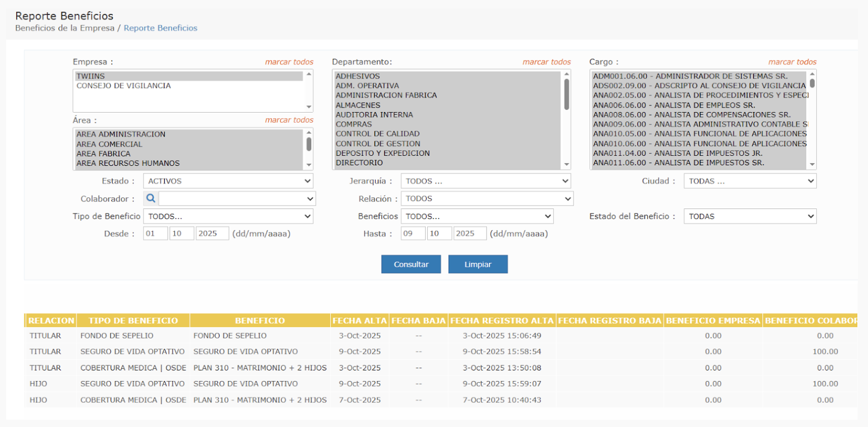Open the Relación dropdown
Viewport: 868px width, 427px height.
click(x=487, y=198)
